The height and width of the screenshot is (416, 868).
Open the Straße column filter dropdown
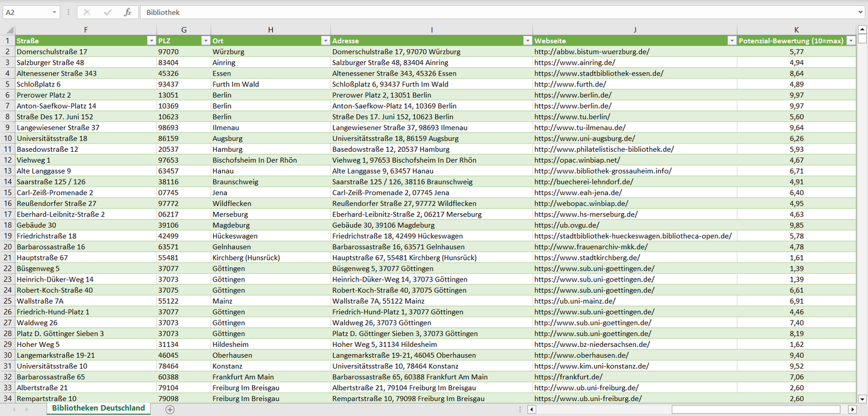click(x=151, y=41)
